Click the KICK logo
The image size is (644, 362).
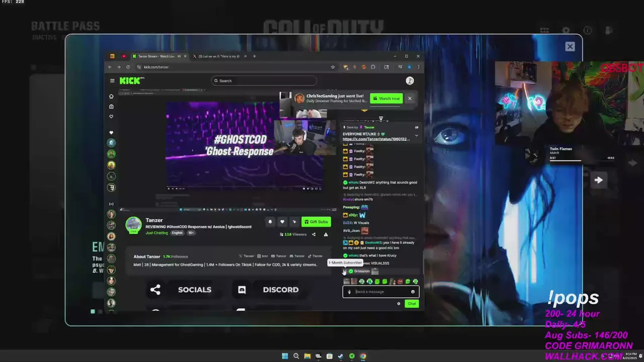(x=132, y=80)
